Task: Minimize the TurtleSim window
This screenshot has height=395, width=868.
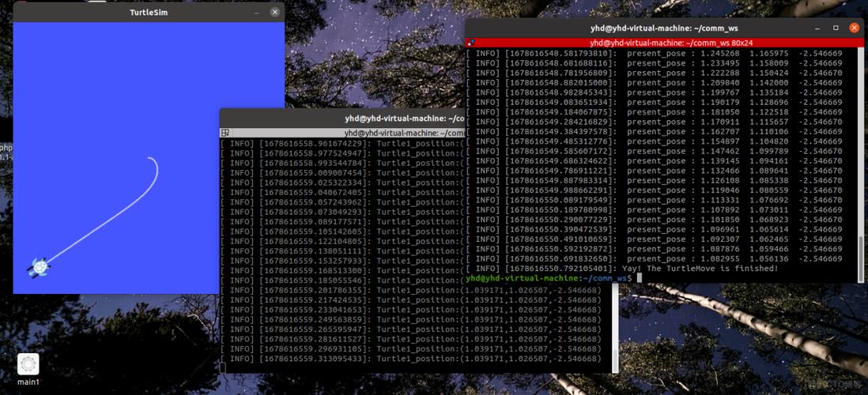Action: click(256, 12)
